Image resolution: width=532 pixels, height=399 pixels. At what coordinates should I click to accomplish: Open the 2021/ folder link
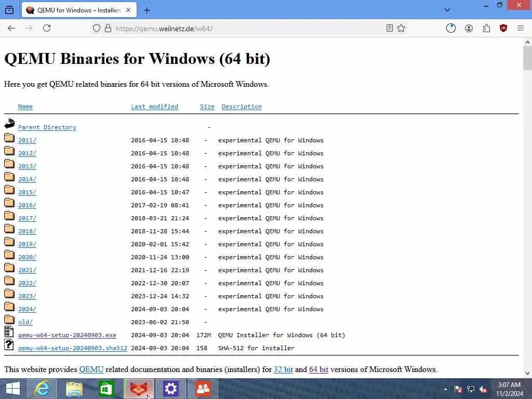(x=27, y=270)
